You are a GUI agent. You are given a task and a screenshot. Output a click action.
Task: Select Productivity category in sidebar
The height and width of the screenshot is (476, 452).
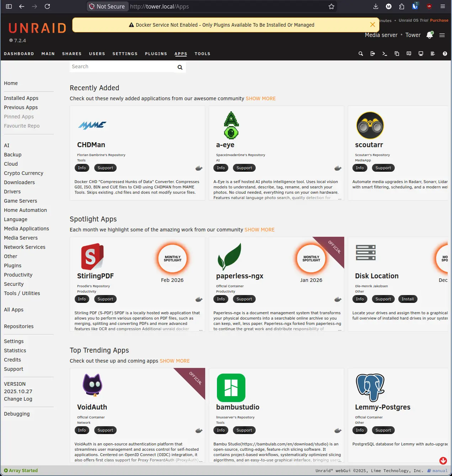tap(18, 275)
